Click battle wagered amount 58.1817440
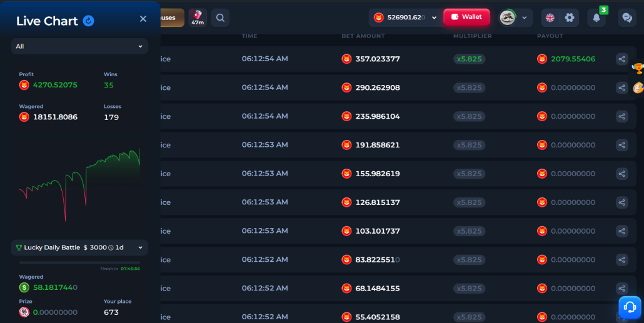The height and width of the screenshot is (323, 644). pyautogui.click(x=55, y=288)
